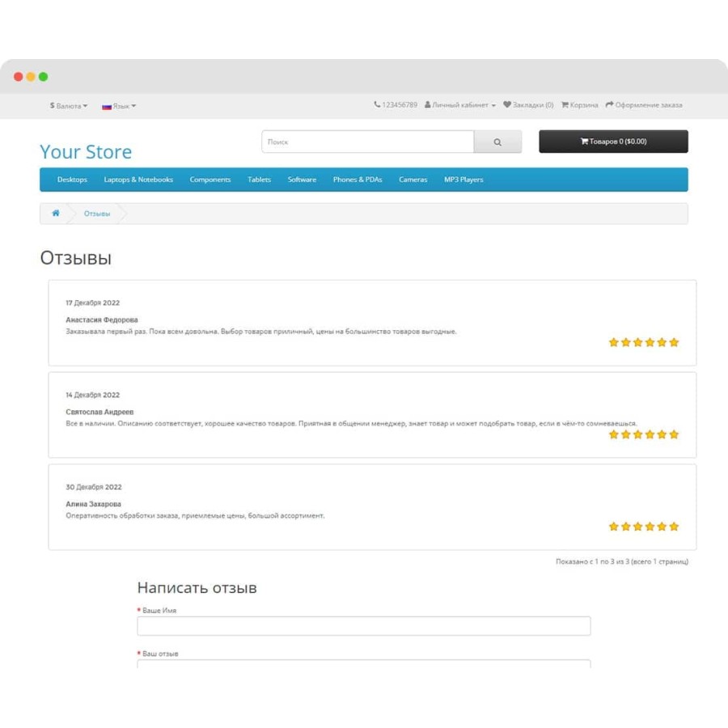Click reviewer name Алина Захарова
Image resolution: width=728 pixels, height=728 pixels.
93,504
